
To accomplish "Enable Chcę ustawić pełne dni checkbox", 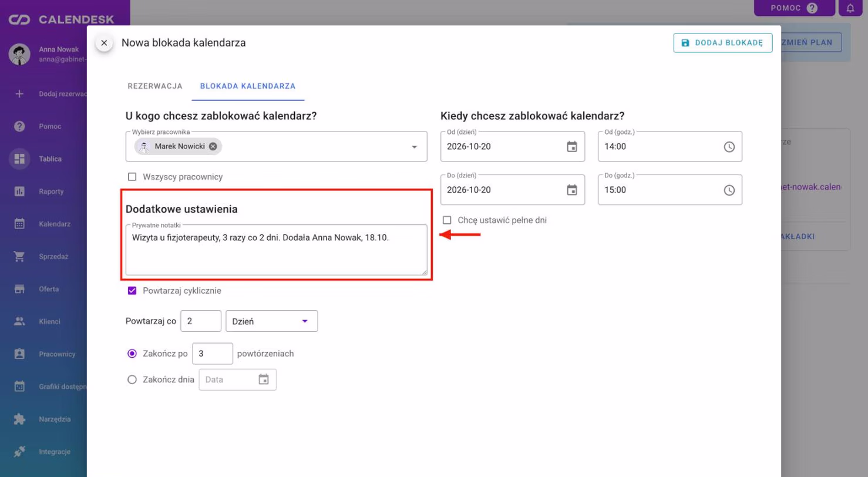I will 447,220.
